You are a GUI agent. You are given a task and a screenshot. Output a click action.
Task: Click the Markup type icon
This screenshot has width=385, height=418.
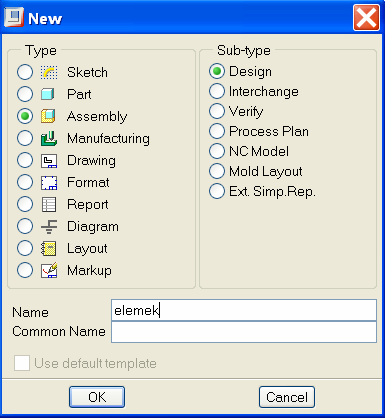pos(49,270)
